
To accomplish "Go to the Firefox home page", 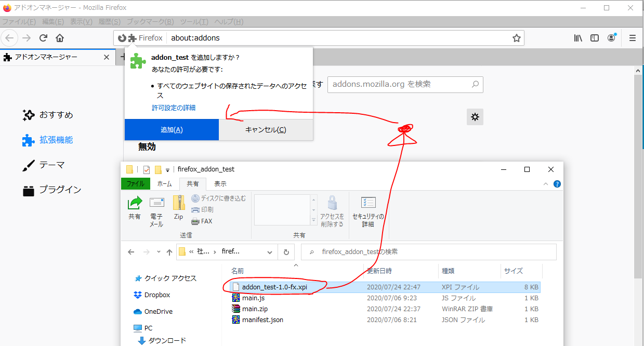I will (x=60, y=38).
